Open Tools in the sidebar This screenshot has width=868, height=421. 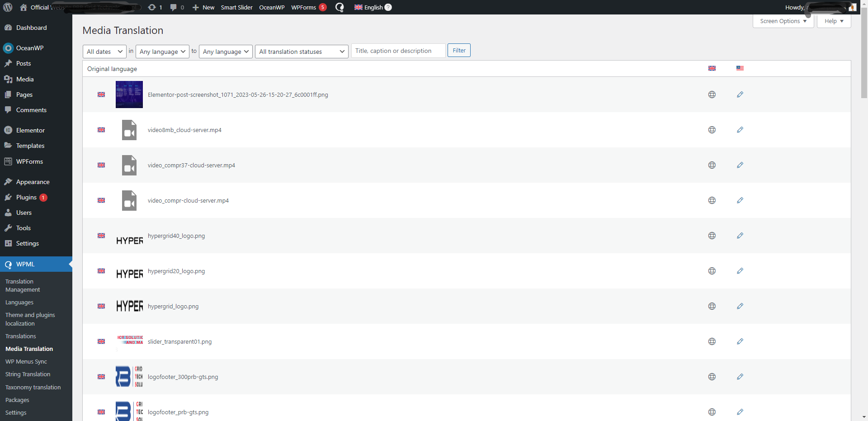click(36, 228)
